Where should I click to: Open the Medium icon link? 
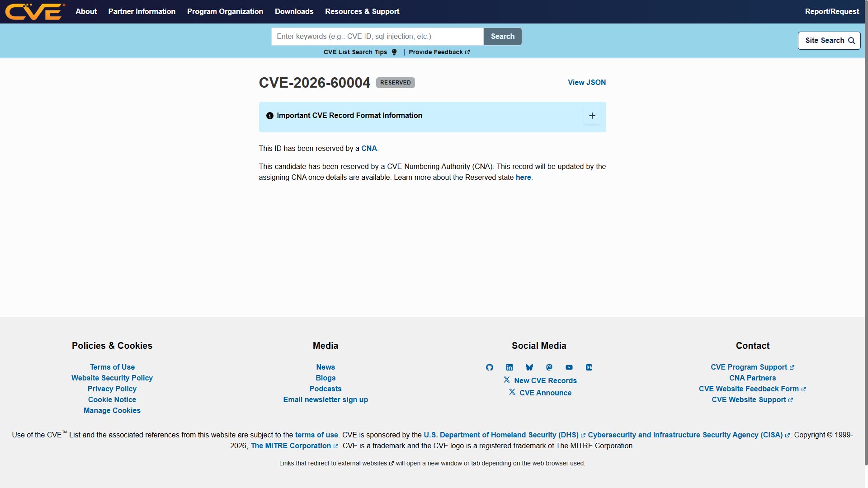[x=589, y=367]
